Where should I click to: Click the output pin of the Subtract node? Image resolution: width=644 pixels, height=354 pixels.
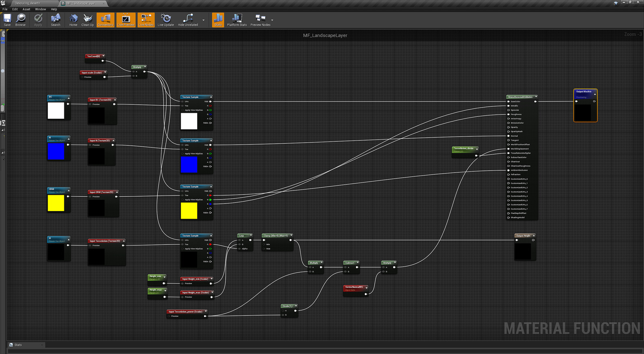pos(357,267)
